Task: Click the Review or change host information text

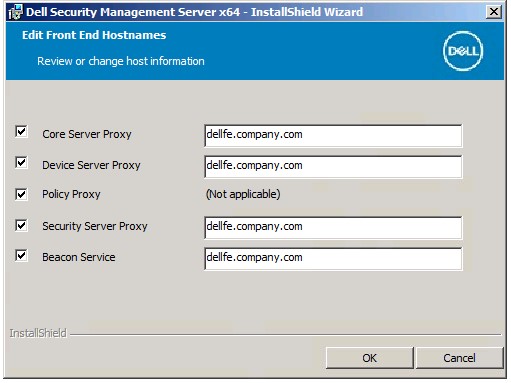Action: click(x=121, y=61)
